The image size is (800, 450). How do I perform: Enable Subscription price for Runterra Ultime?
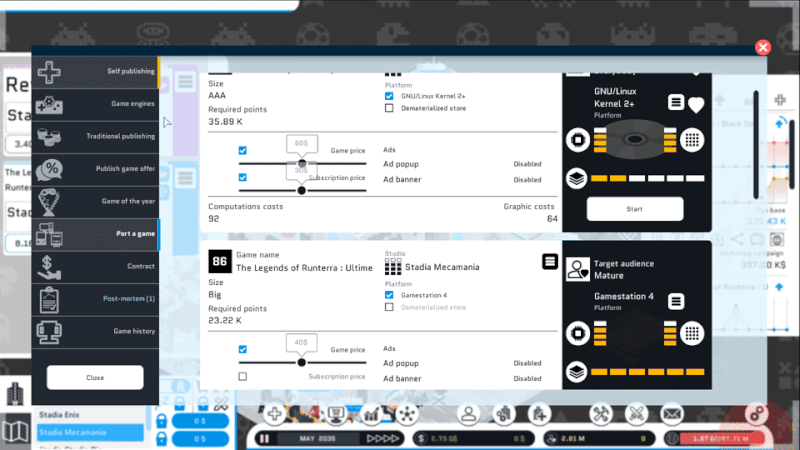(242, 377)
